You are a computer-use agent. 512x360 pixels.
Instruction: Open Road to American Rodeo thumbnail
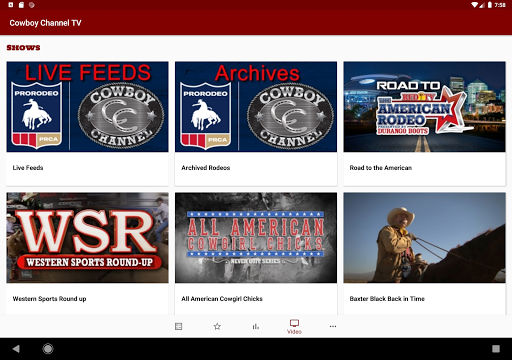point(425,107)
